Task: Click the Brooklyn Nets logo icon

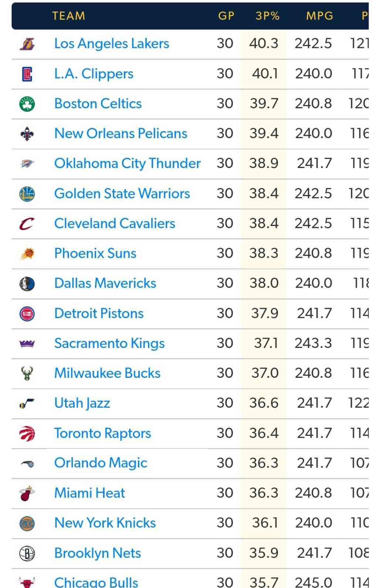Action: [27, 553]
